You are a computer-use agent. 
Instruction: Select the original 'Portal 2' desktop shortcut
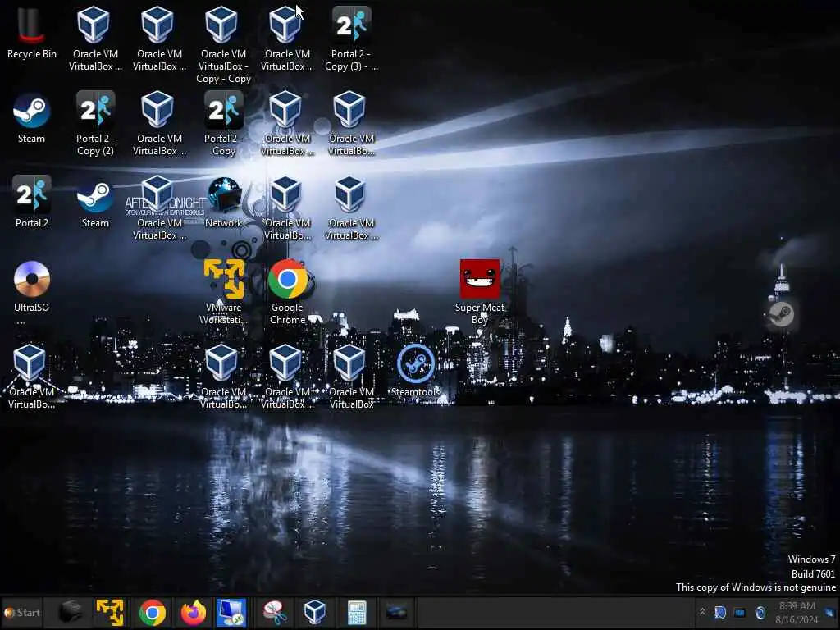click(x=32, y=202)
